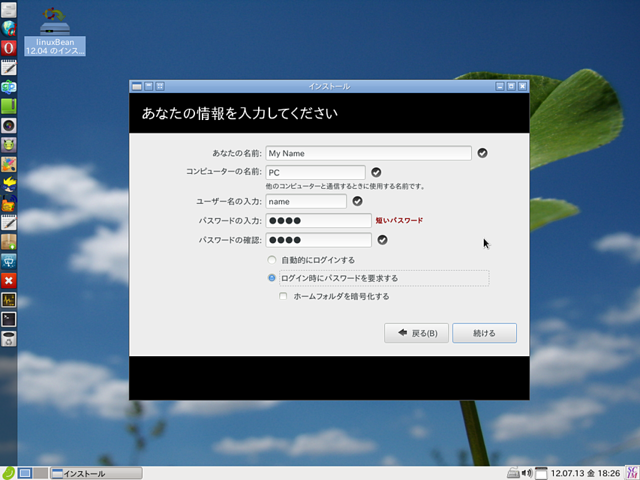Open the green monster face dock icon
The height and width of the screenshot is (480, 640).
pos(9,145)
